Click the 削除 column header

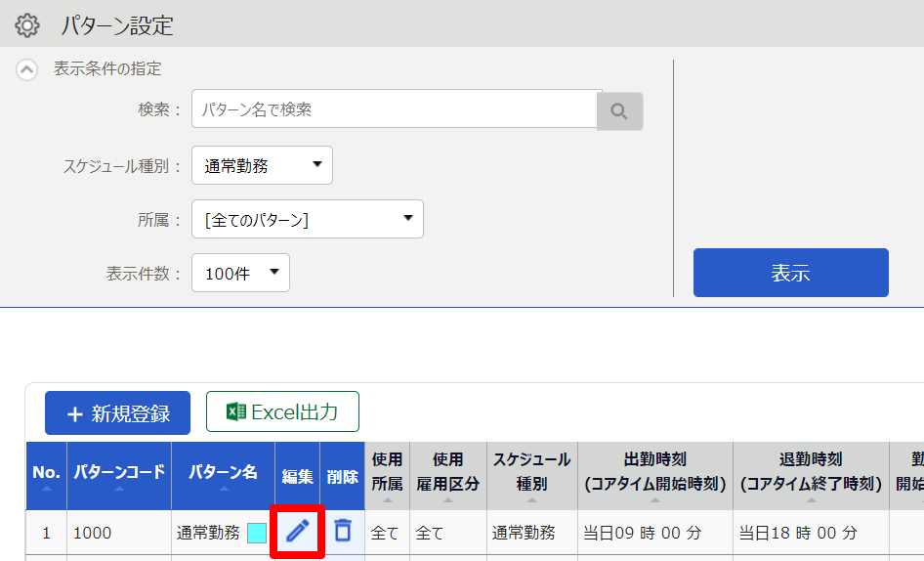click(x=343, y=475)
